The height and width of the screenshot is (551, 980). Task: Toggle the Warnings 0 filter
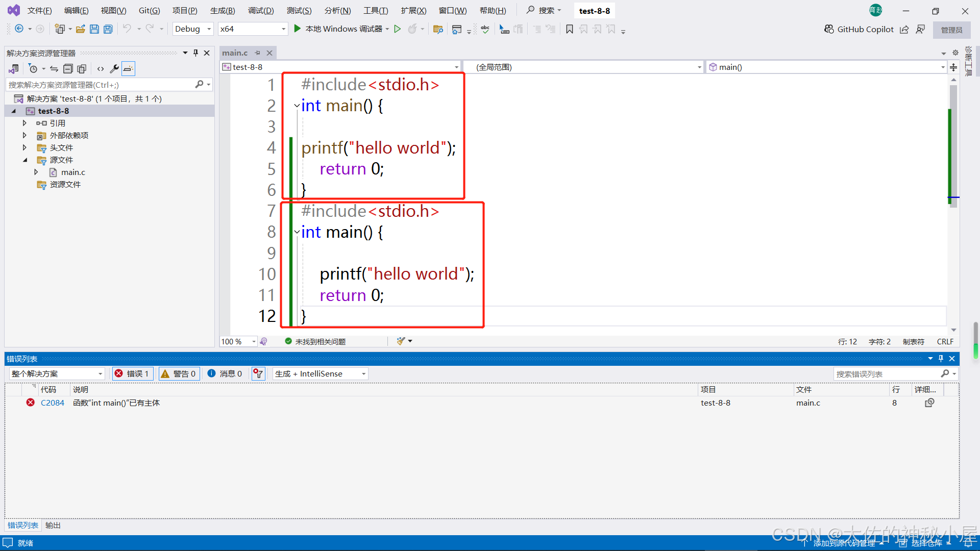pos(179,373)
